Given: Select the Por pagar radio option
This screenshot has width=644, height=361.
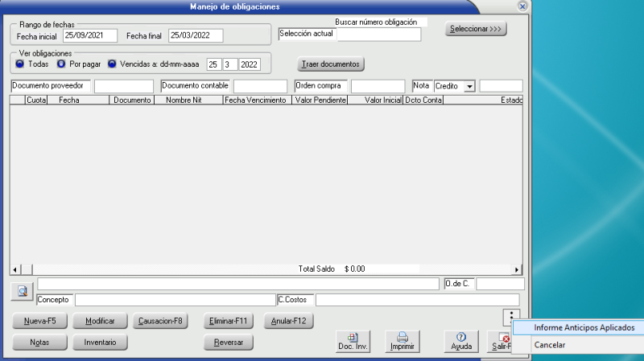Looking at the screenshot, I should point(61,64).
